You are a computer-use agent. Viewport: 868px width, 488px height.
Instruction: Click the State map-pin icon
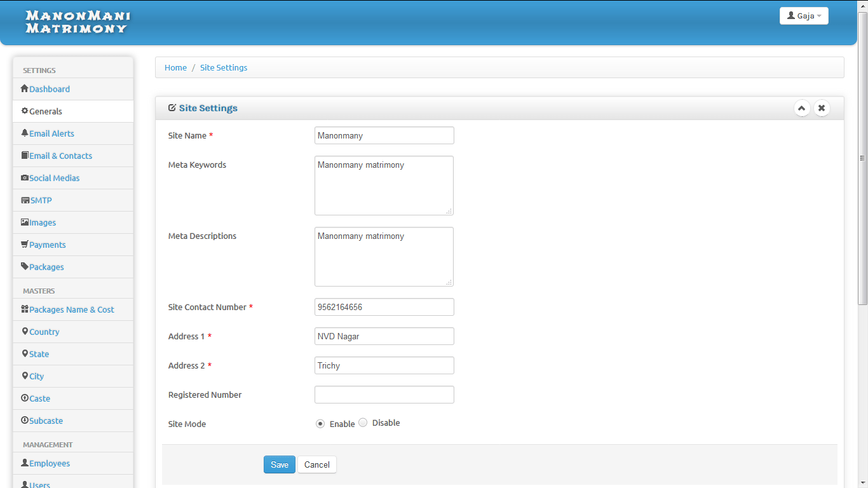(25, 354)
